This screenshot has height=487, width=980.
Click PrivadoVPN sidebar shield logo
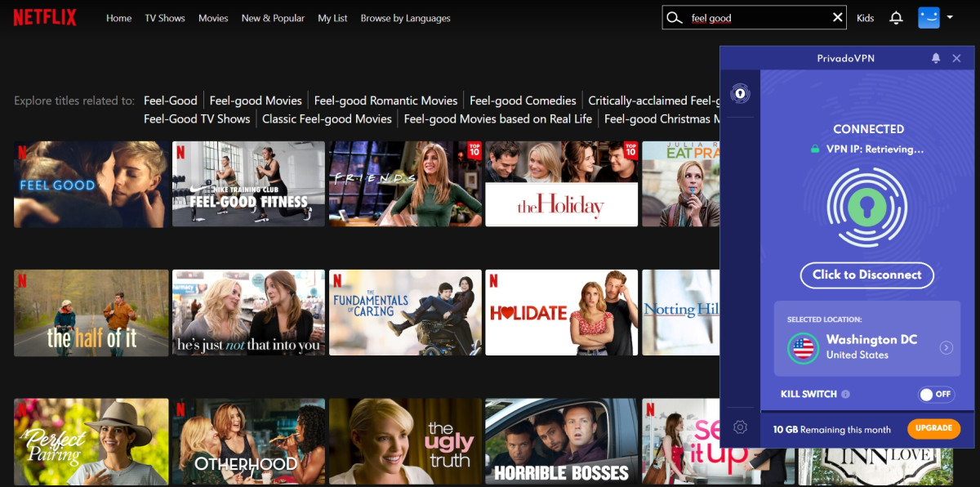(740, 93)
